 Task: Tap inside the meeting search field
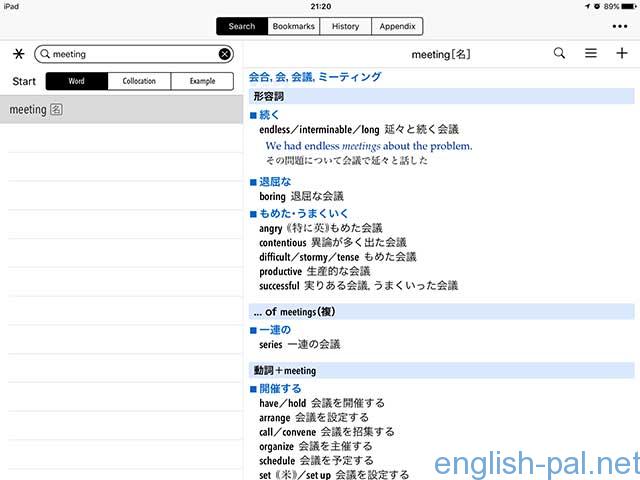coord(130,54)
